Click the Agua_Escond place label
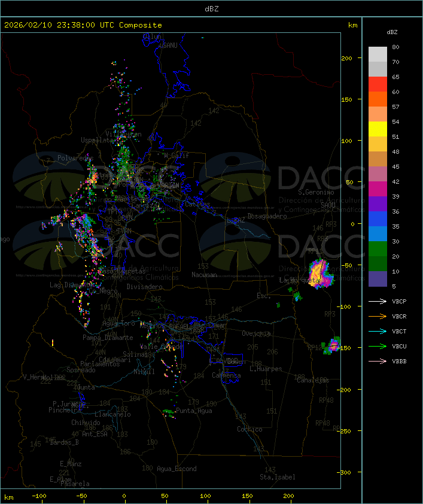Viewport: 423px width, 504px height. coord(176,469)
